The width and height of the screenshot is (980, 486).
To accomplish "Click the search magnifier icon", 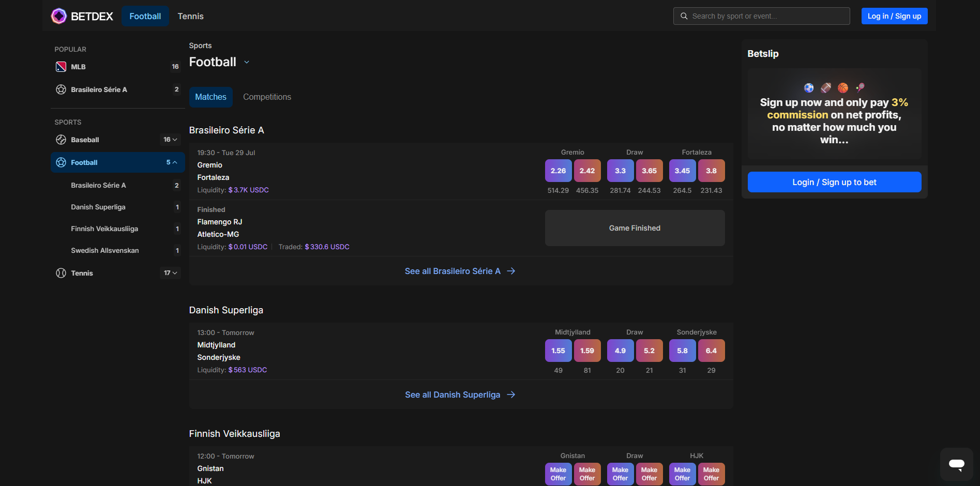I will (684, 16).
